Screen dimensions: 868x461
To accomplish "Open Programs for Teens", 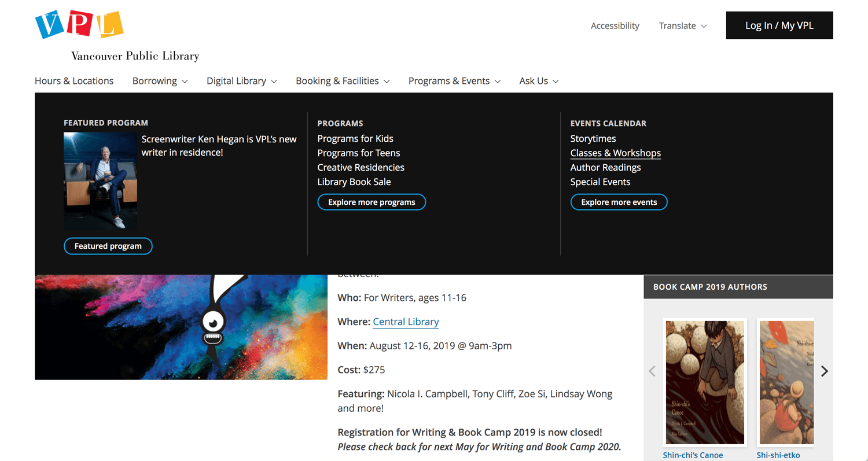I will pyautogui.click(x=359, y=153).
